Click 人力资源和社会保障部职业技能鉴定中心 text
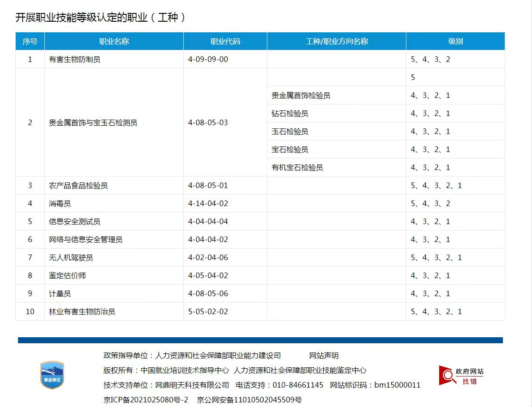 click(300, 371)
